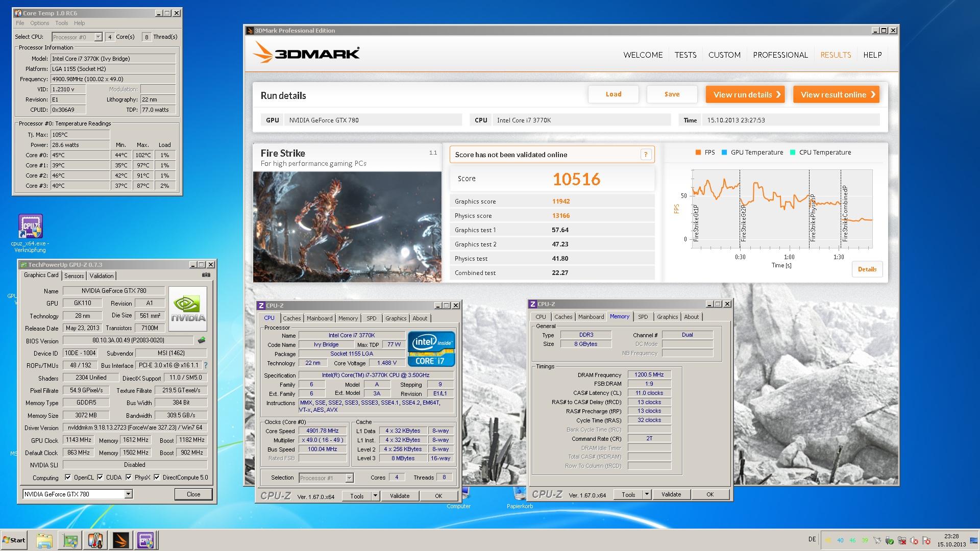980x551 pixels.
Task: Toggle the PhysX checkbox in GPU-Z
Action: tap(129, 478)
